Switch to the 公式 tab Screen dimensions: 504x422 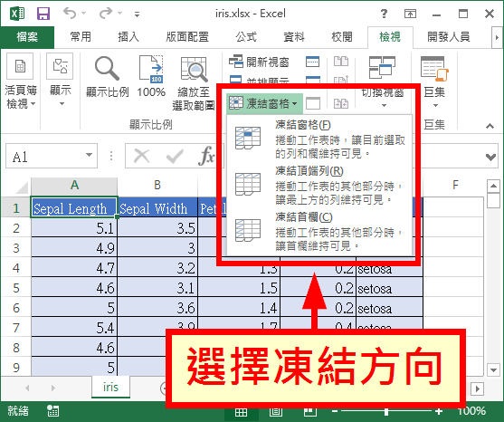[x=246, y=37]
